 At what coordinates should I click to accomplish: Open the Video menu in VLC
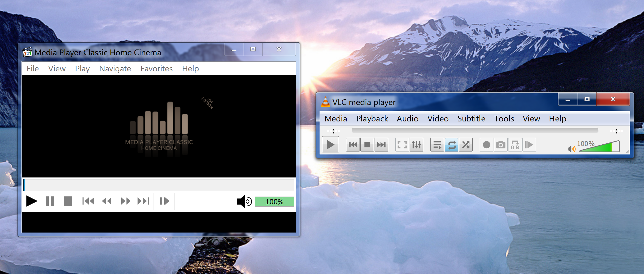pos(438,119)
